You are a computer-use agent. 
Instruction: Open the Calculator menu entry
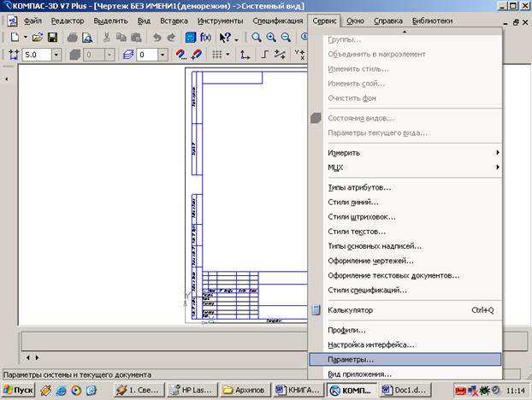[x=351, y=309]
